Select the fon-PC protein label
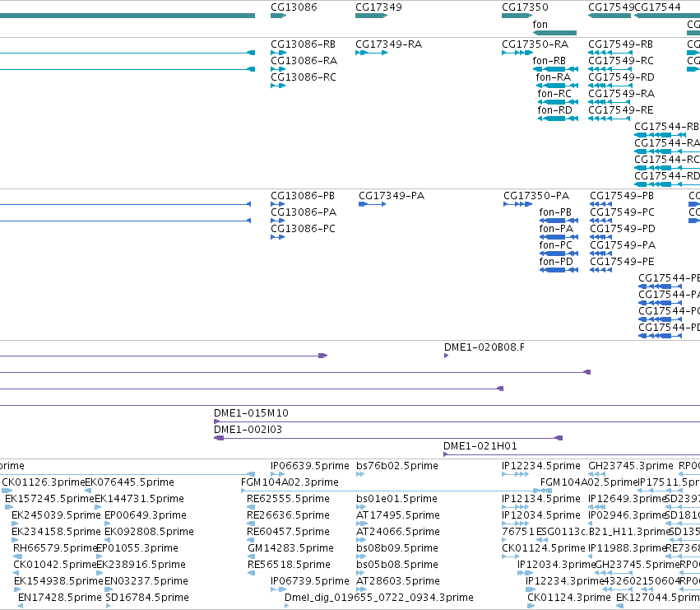 [556, 245]
